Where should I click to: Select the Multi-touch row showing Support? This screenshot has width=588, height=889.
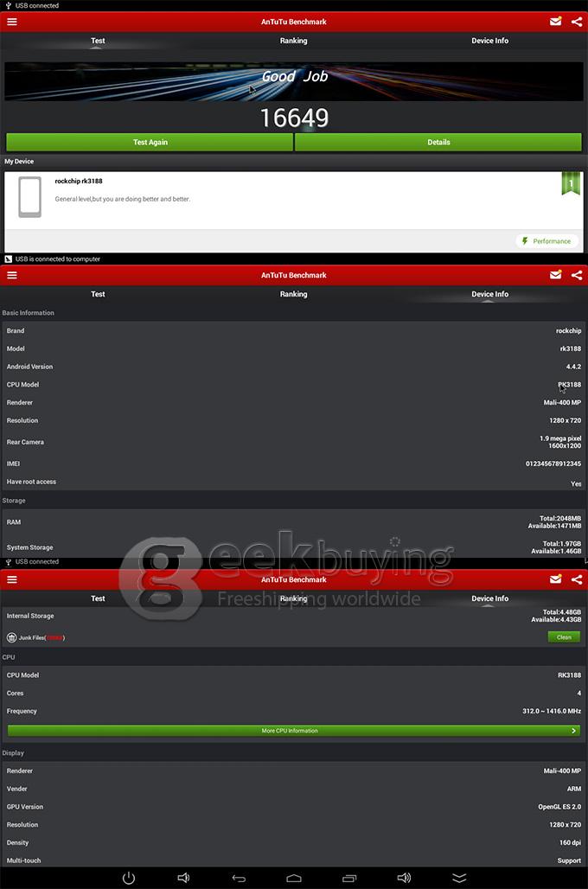pyautogui.click(x=294, y=860)
